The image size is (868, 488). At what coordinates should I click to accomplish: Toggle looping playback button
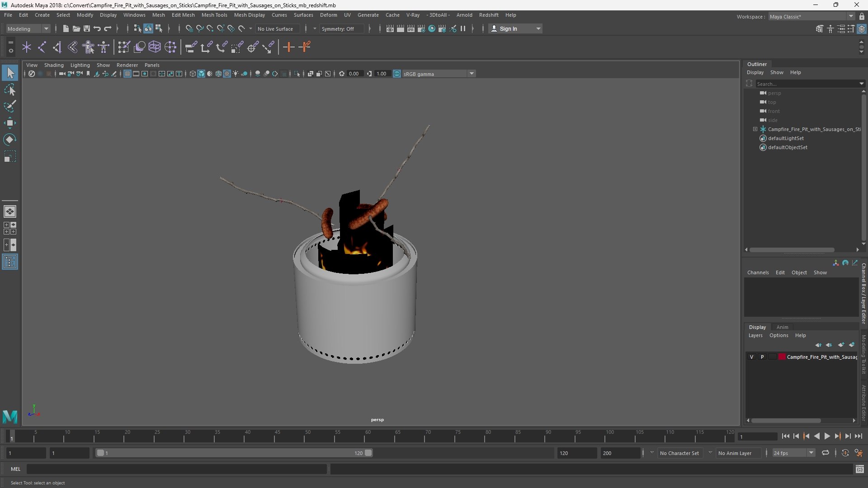[826, 453]
